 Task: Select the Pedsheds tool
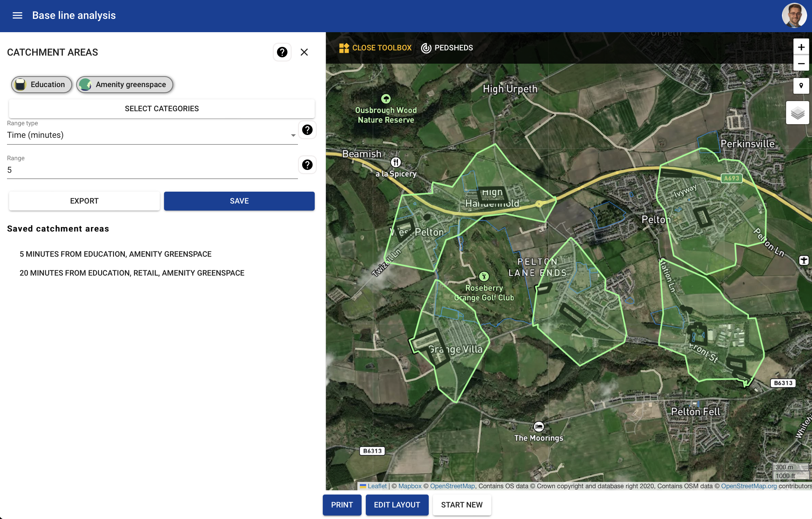[x=447, y=48]
